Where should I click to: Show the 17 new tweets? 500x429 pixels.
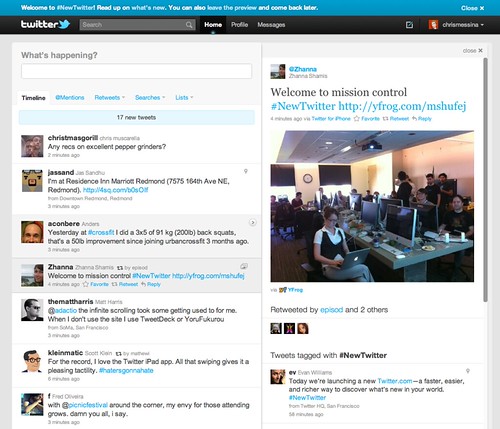(x=137, y=117)
